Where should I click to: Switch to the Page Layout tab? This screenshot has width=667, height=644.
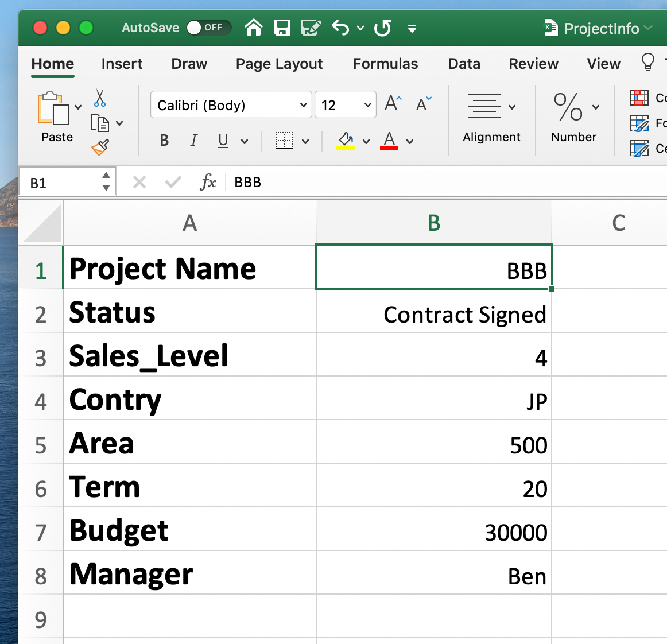279,64
